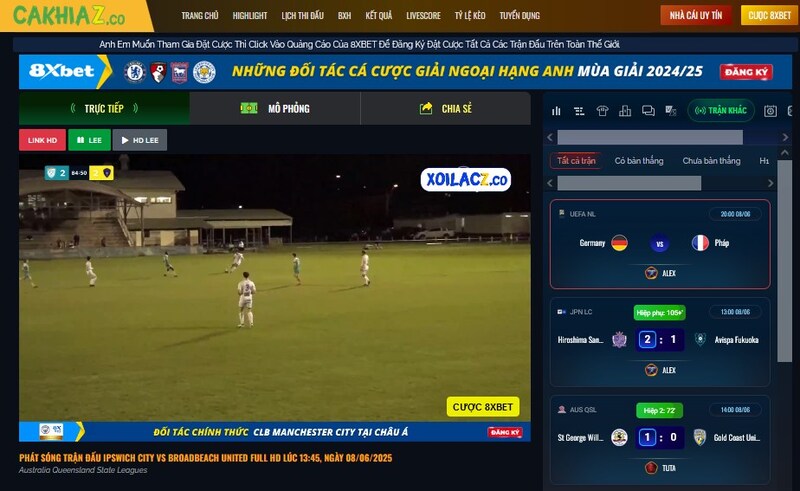
Task: Select the green LEE stream button
Action: (x=89, y=140)
